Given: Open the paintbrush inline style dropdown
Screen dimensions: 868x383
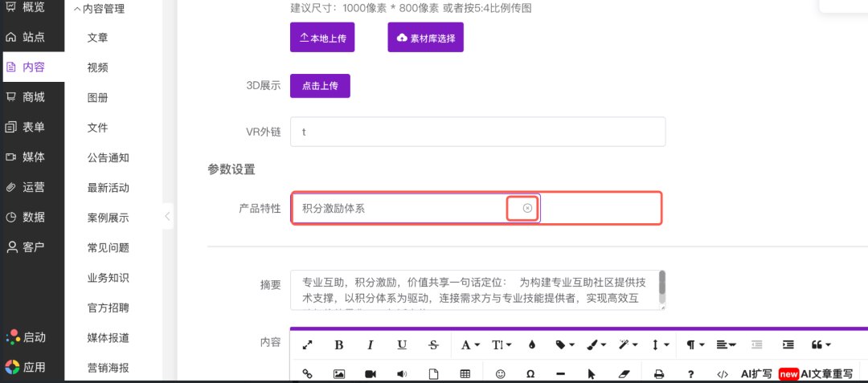Looking at the screenshot, I should click(596, 345).
